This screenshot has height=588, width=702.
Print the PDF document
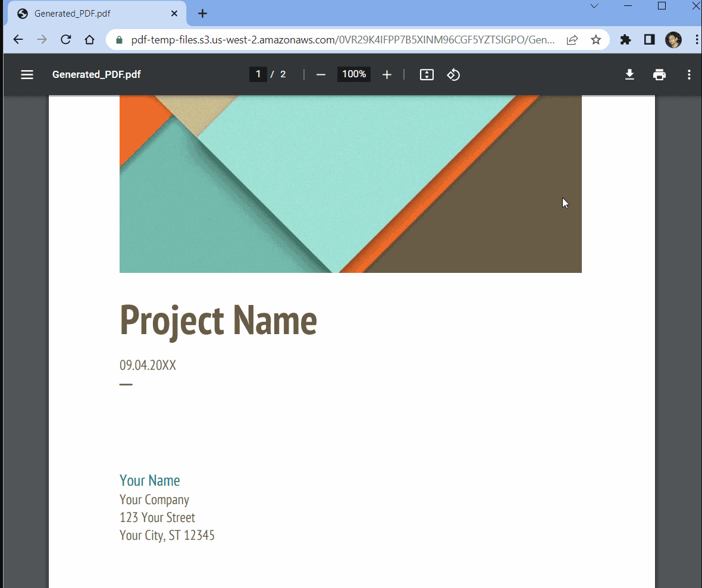659,74
